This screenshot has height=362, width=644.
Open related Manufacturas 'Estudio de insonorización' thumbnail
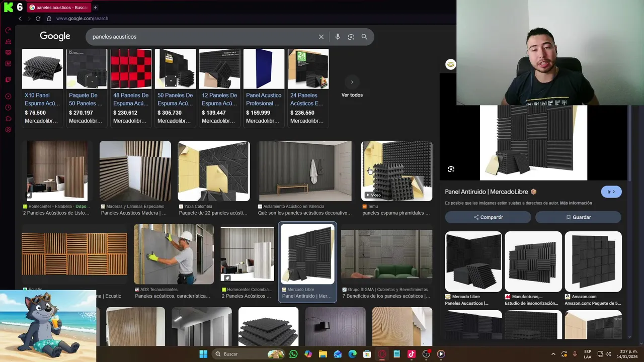(533, 262)
